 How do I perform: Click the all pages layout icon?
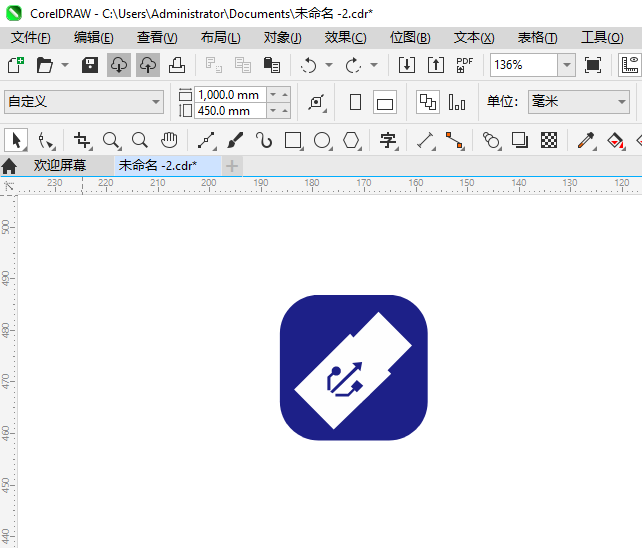click(x=428, y=102)
